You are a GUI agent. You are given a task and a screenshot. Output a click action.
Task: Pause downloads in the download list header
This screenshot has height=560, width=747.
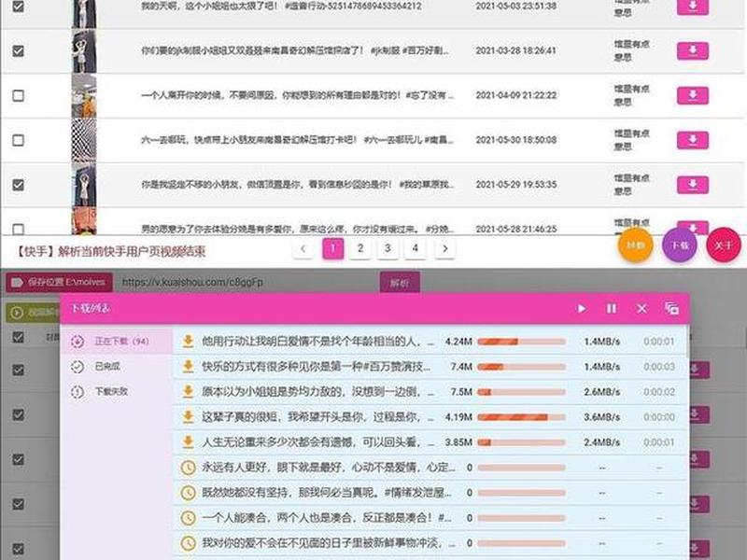(612, 309)
